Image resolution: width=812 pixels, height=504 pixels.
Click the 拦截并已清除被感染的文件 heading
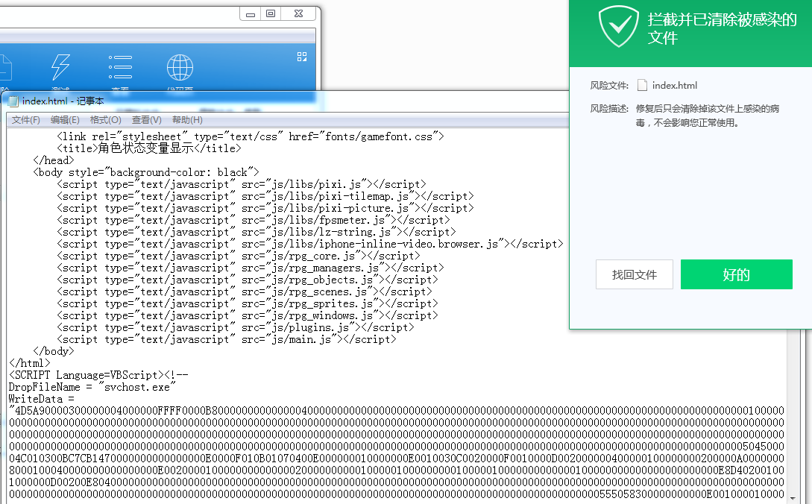(722, 28)
